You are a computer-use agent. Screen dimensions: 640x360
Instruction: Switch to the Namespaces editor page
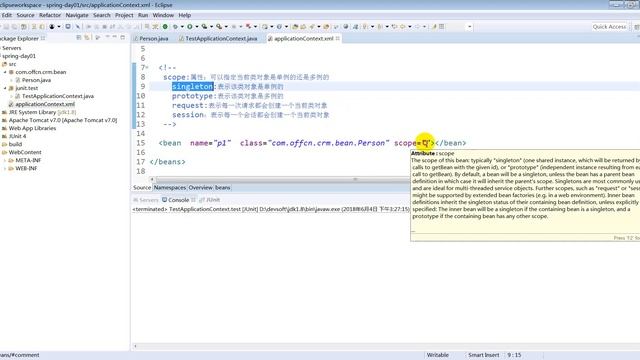(x=170, y=188)
